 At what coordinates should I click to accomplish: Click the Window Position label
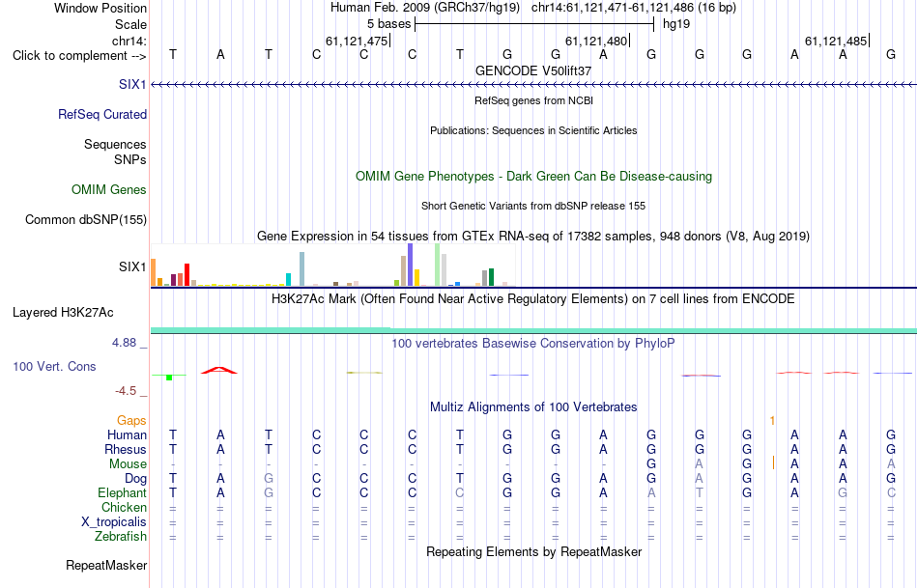coord(100,8)
